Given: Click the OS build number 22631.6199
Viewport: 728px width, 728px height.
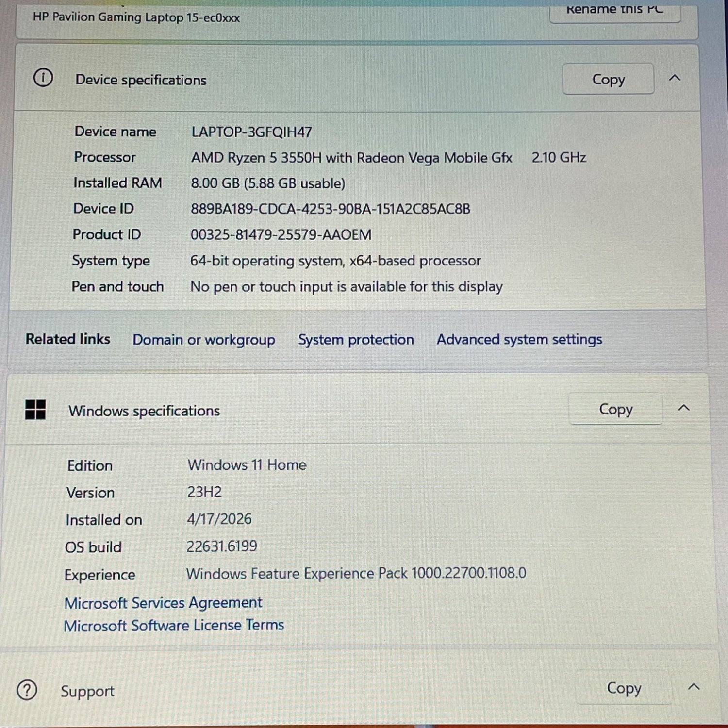Looking at the screenshot, I should 222,546.
